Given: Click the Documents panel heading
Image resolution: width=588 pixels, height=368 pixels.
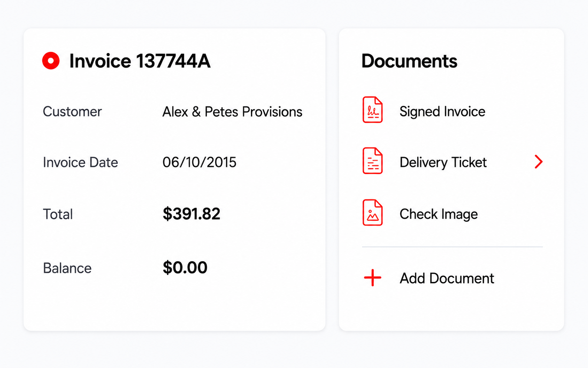Looking at the screenshot, I should (x=409, y=61).
